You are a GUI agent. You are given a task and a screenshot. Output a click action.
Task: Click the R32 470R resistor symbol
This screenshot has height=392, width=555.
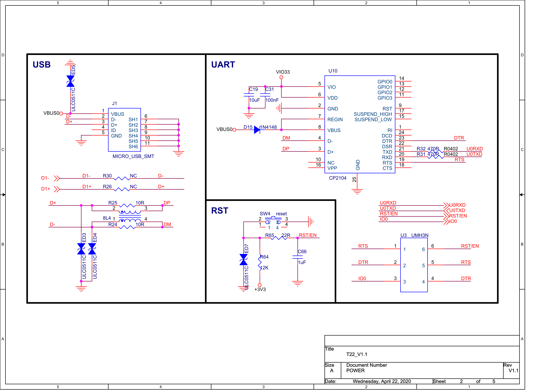pos(435,152)
